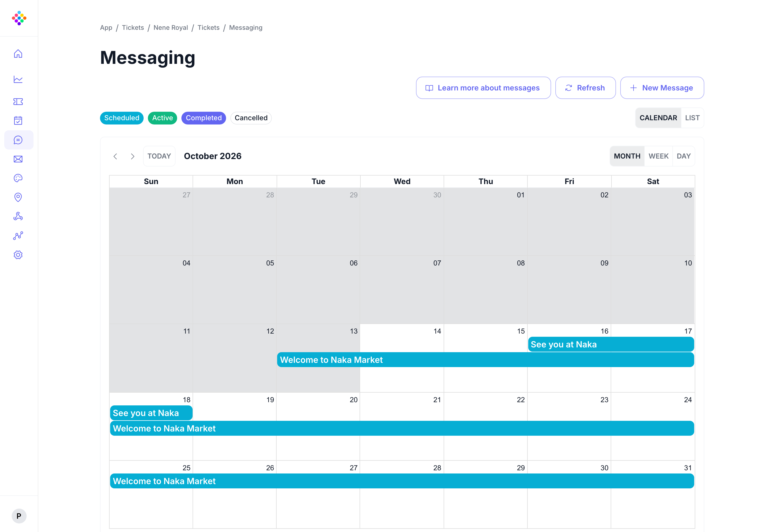766x532 pixels.
Task: Open the analytics line chart sidebar icon
Action: point(18,79)
